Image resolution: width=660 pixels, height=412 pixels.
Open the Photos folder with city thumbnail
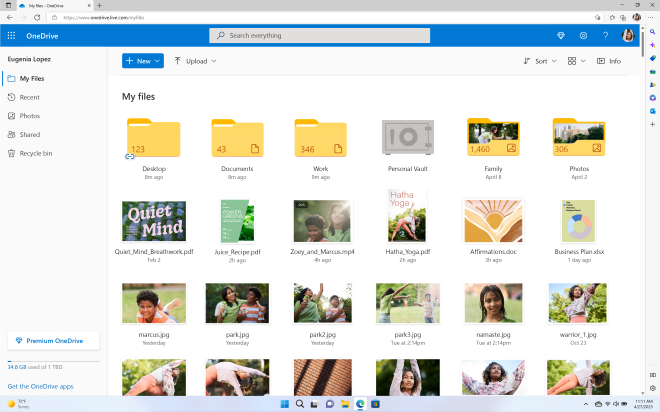pos(579,137)
